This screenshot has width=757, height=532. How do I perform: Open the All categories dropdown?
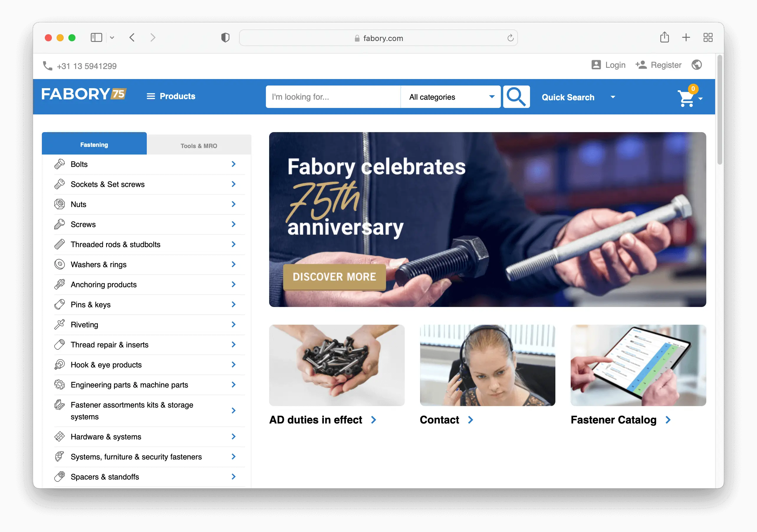(x=450, y=97)
